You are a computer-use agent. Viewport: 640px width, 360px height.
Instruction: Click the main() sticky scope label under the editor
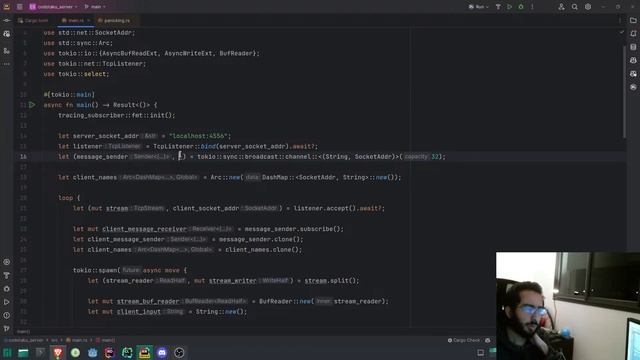coord(24,331)
